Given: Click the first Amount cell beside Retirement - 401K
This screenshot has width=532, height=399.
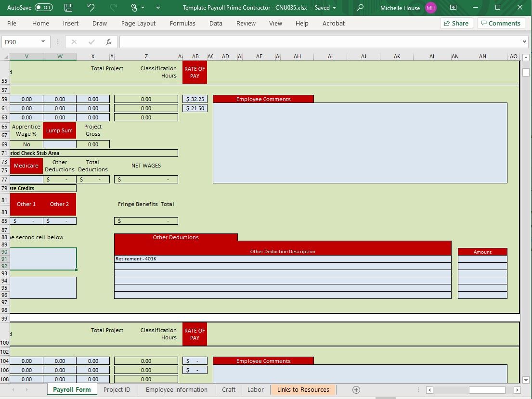Looking at the screenshot, I should tap(482, 259).
